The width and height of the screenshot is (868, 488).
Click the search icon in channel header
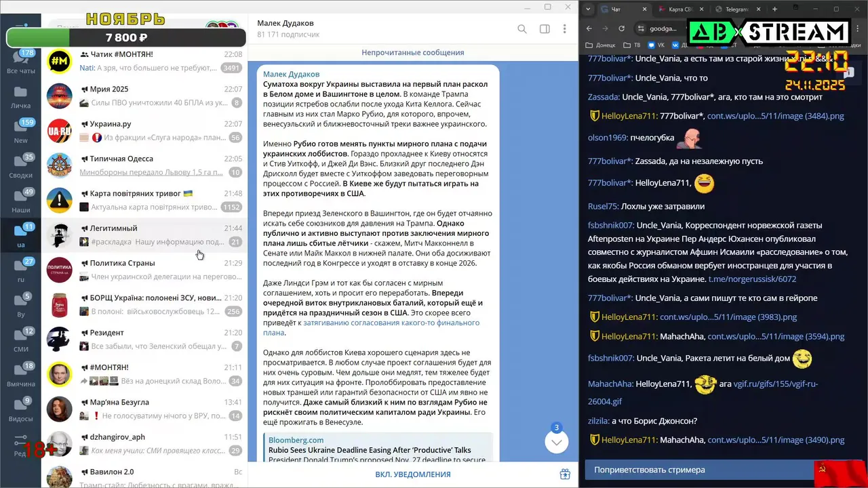[x=522, y=29]
